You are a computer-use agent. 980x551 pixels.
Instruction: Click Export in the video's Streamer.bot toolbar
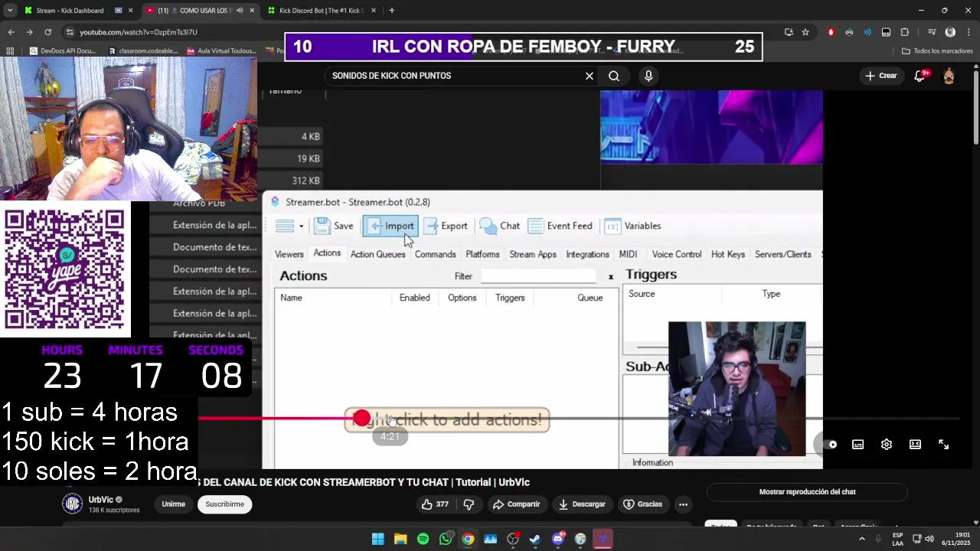pos(446,226)
